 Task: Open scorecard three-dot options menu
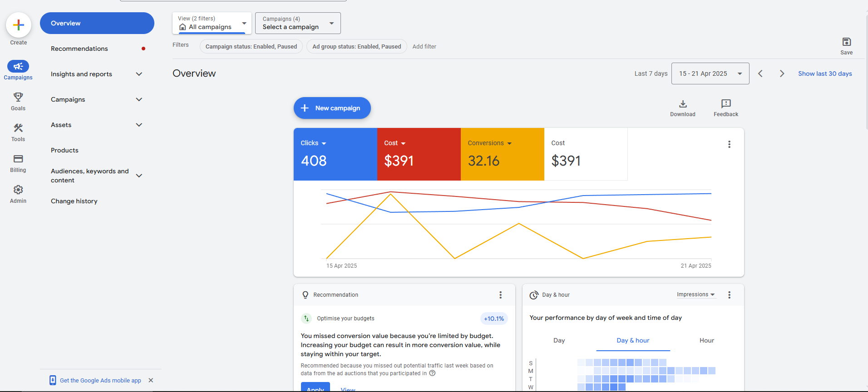[729, 144]
